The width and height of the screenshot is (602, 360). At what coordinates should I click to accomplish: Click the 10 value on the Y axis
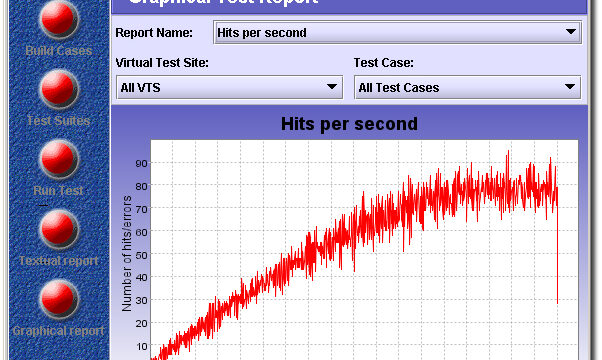(x=141, y=346)
